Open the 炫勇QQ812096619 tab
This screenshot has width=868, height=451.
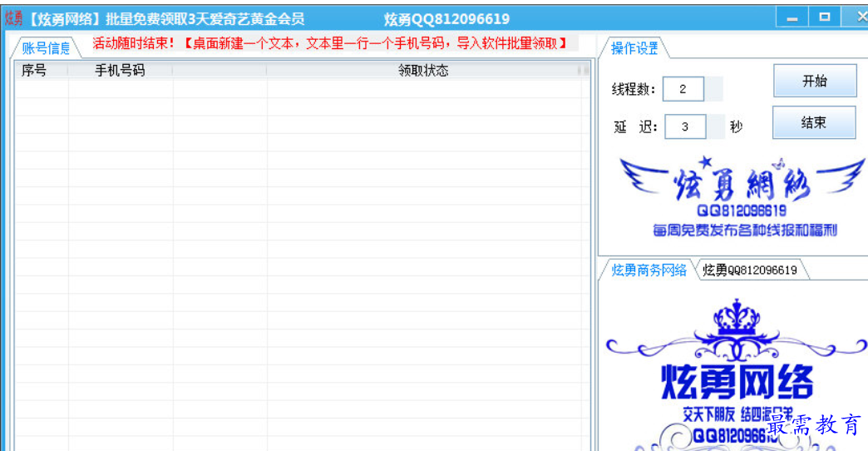tap(750, 270)
